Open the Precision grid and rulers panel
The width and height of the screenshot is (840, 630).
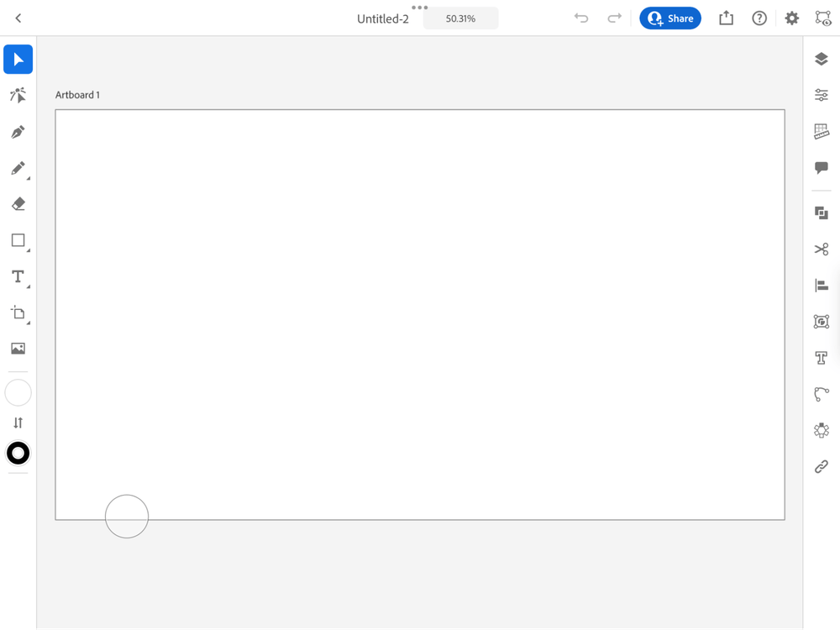pos(822,131)
